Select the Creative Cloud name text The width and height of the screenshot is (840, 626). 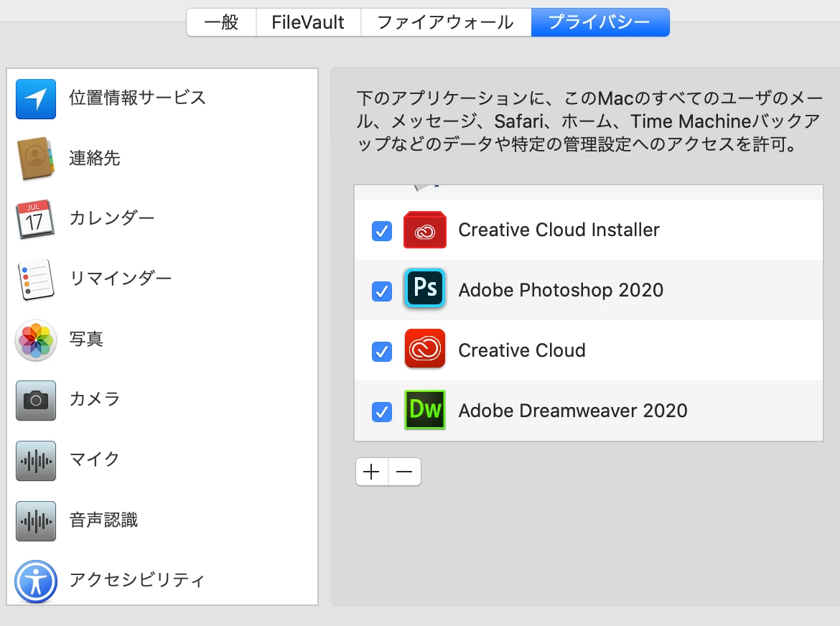pos(522,350)
